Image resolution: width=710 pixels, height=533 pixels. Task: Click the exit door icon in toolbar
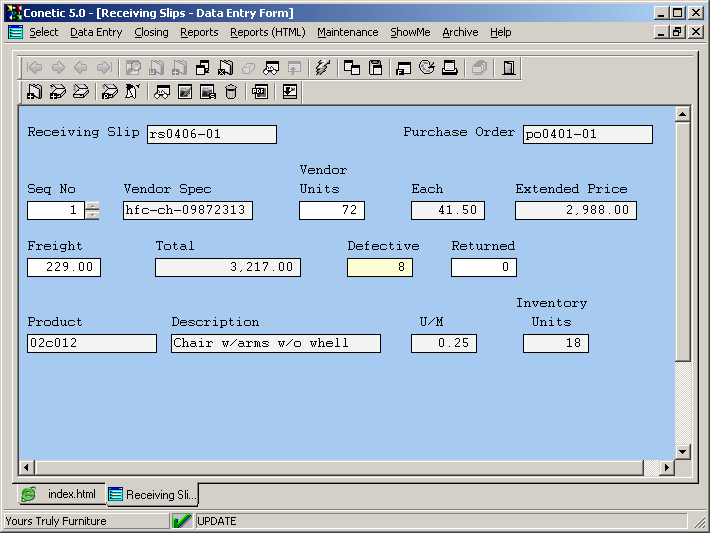(509, 68)
